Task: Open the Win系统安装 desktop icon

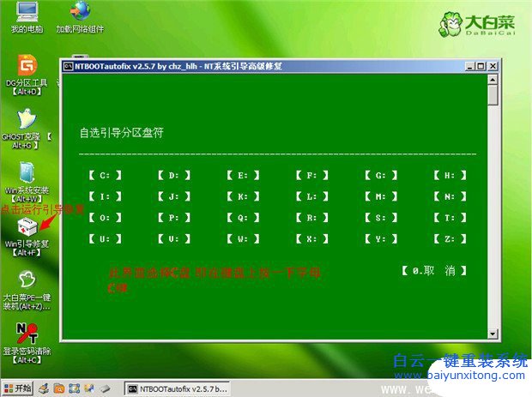Action: click(x=27, y=183)
